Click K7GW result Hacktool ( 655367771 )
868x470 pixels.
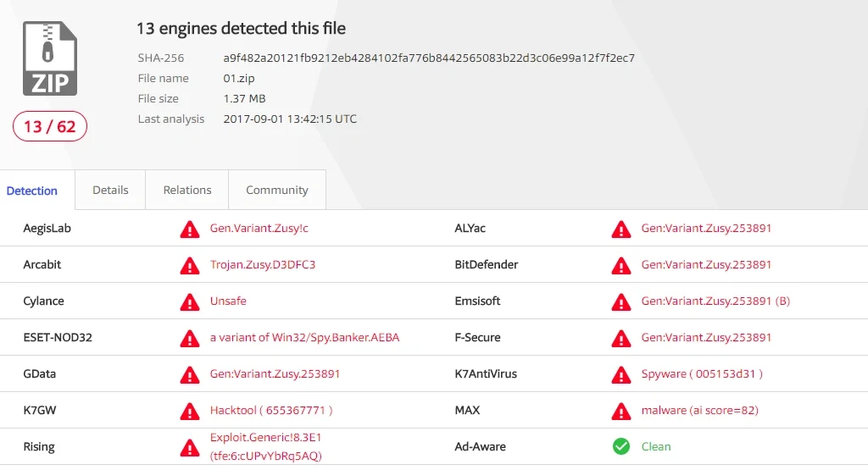[271, 410]
